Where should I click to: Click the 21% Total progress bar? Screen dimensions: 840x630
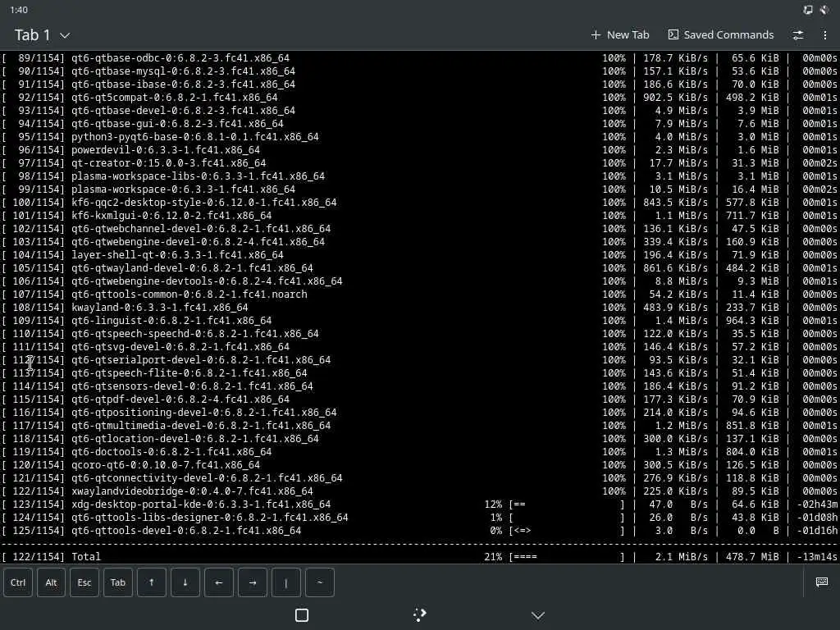(x=567, y=557)
